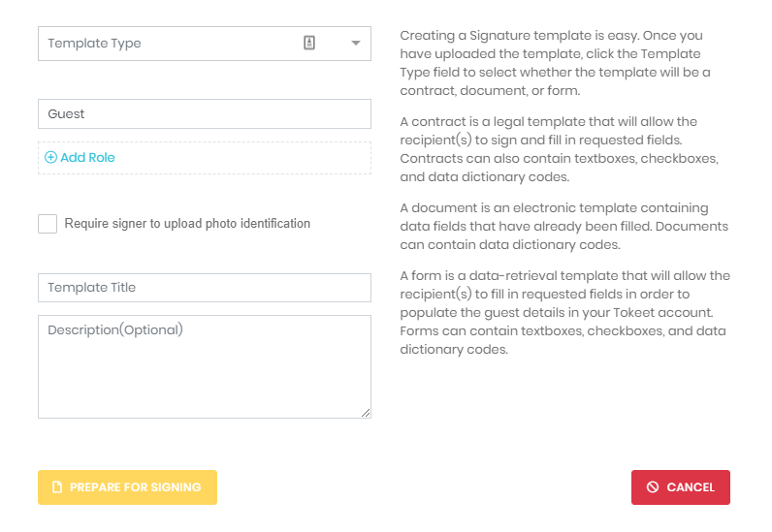
Task: Click the 'A form is a data-retrieval template' paragraph
Action: click(x=564, y=312)
